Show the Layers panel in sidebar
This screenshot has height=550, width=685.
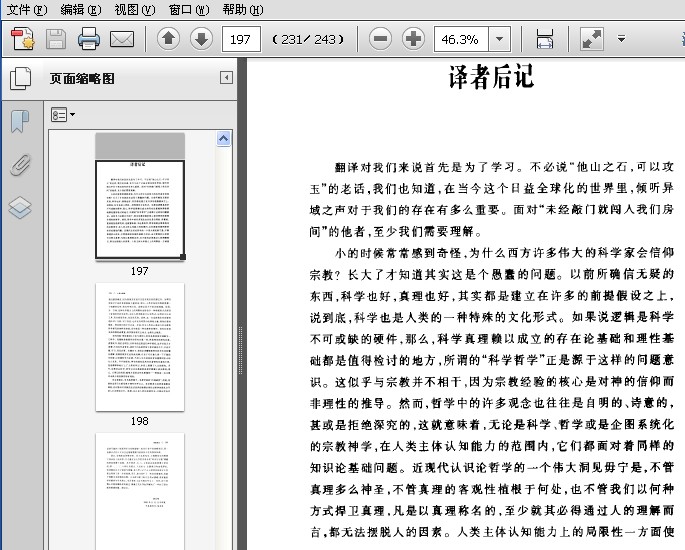click(20, 207)
